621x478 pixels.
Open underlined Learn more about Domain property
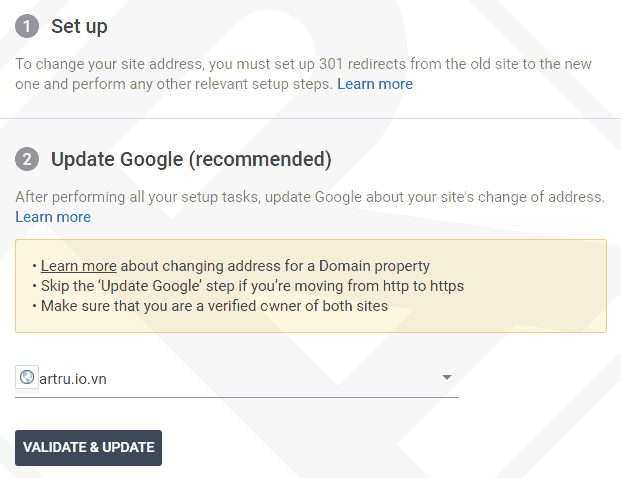(x=79, y=266)
